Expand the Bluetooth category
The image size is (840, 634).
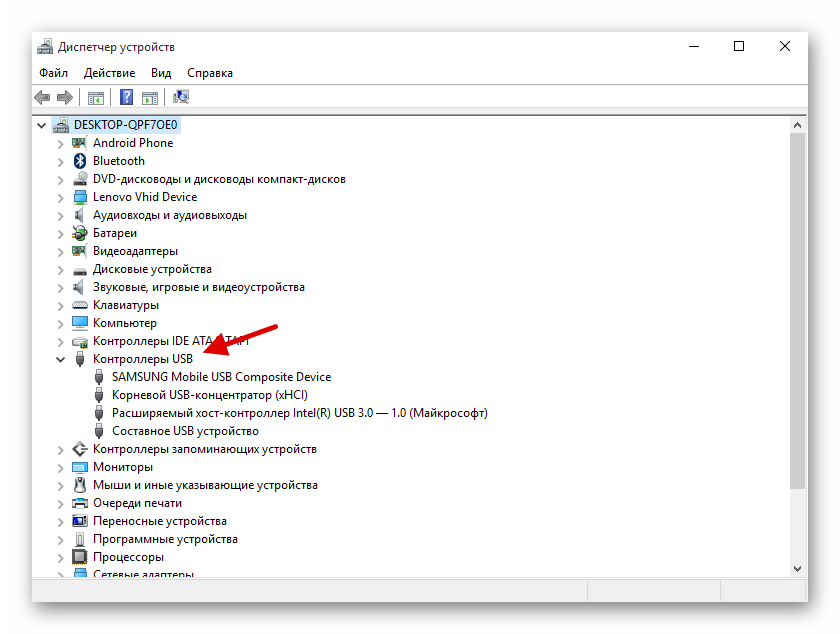61,161
